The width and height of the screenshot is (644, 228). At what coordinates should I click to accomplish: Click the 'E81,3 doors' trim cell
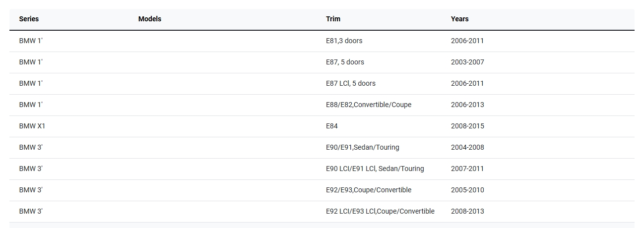pos(344,41)
